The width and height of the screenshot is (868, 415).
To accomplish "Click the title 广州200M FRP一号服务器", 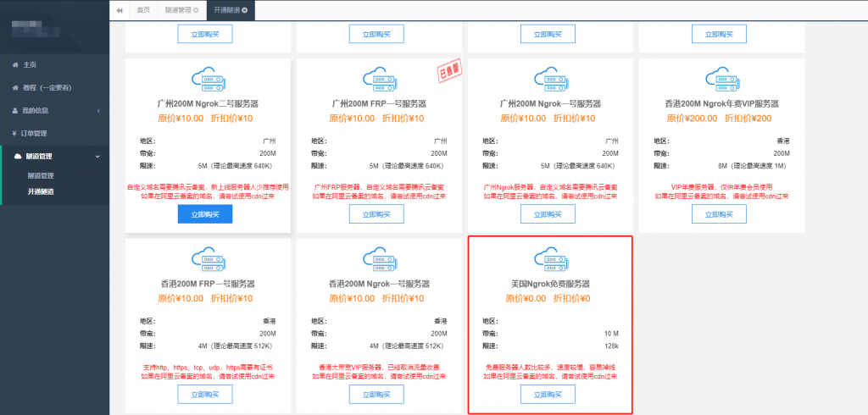I will 379,104.
